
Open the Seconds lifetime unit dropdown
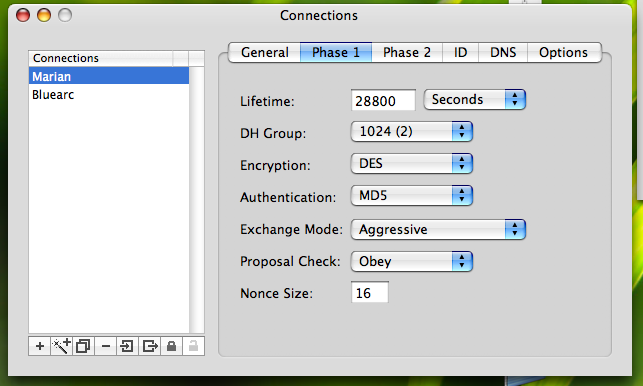click(474, 100)
